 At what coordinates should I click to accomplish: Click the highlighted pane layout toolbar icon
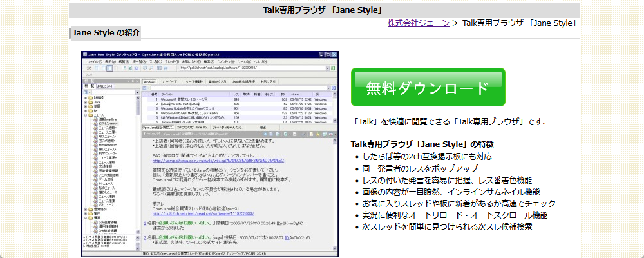pos(110,68)
